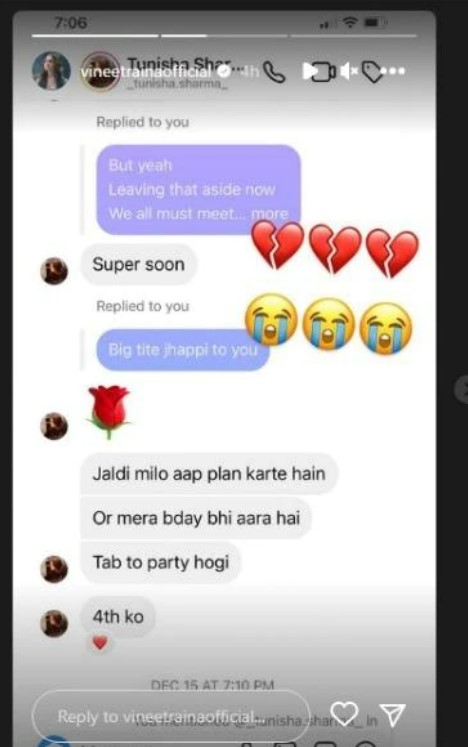This screenshot has height=747, width=468.
Task: Tap the phone call icon
Action: [274, 72]
